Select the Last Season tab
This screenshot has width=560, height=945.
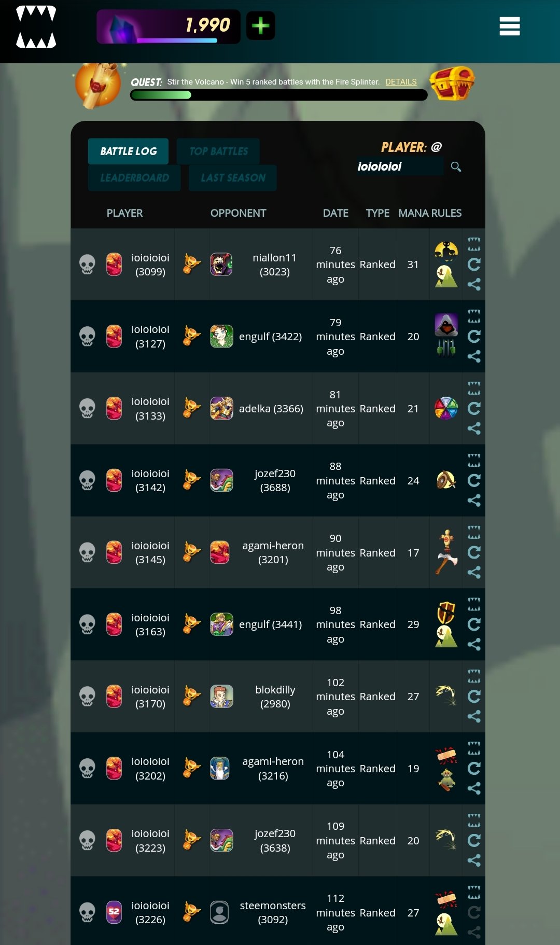[x=233, y=178]
